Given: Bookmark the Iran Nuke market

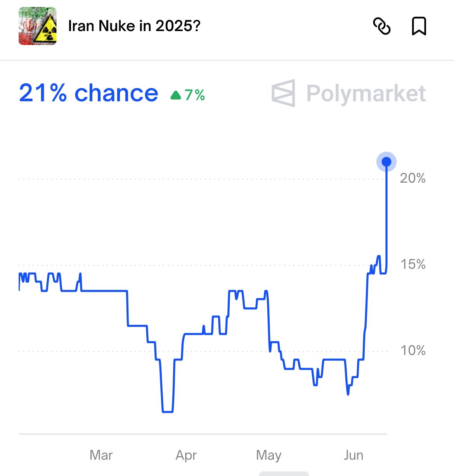Looking at the screenshot, I should coord(419,26).
